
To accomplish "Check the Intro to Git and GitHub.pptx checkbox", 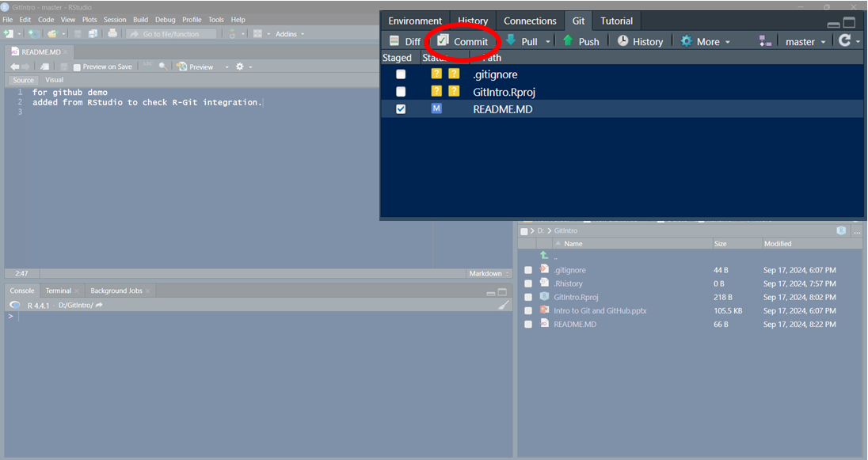I will pos(528,310).
